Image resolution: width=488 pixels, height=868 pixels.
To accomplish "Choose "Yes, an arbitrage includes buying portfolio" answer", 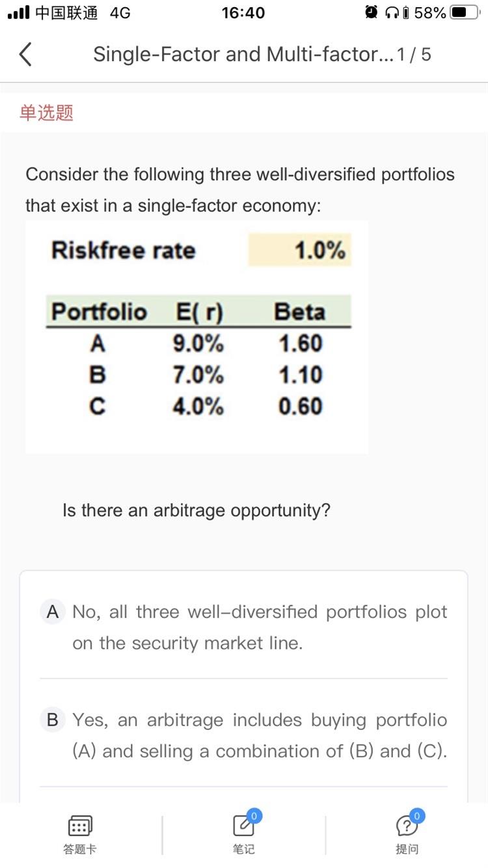I will 260,735.
